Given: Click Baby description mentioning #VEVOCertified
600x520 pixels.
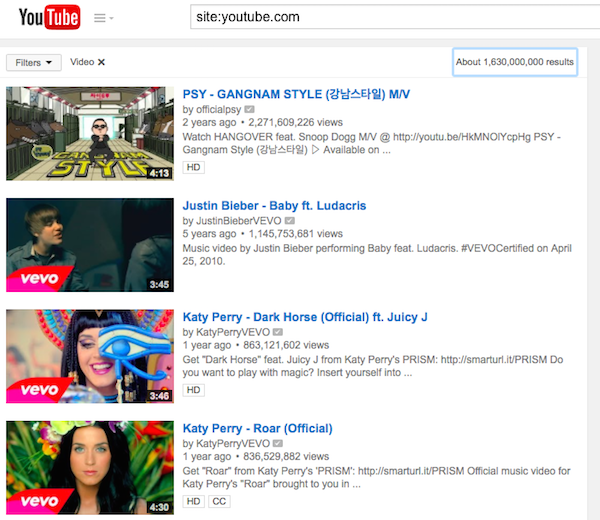Looking at the screenshot, I should (377, 255).
